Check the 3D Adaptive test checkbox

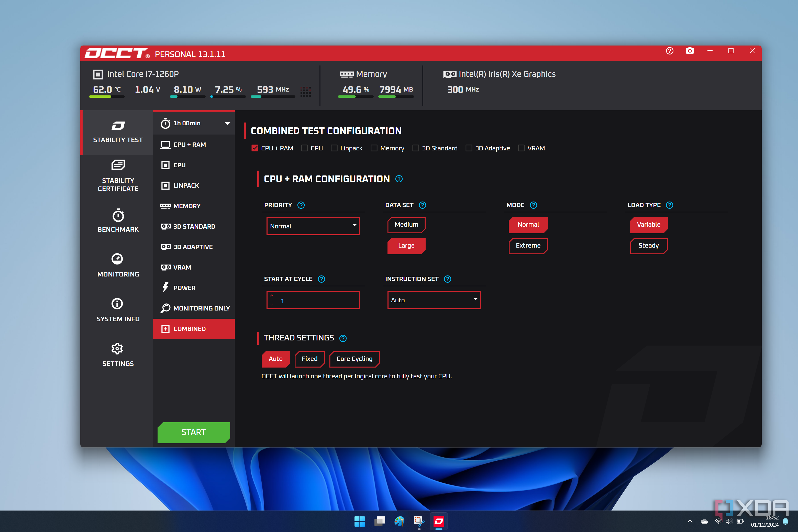pos(469,148)
